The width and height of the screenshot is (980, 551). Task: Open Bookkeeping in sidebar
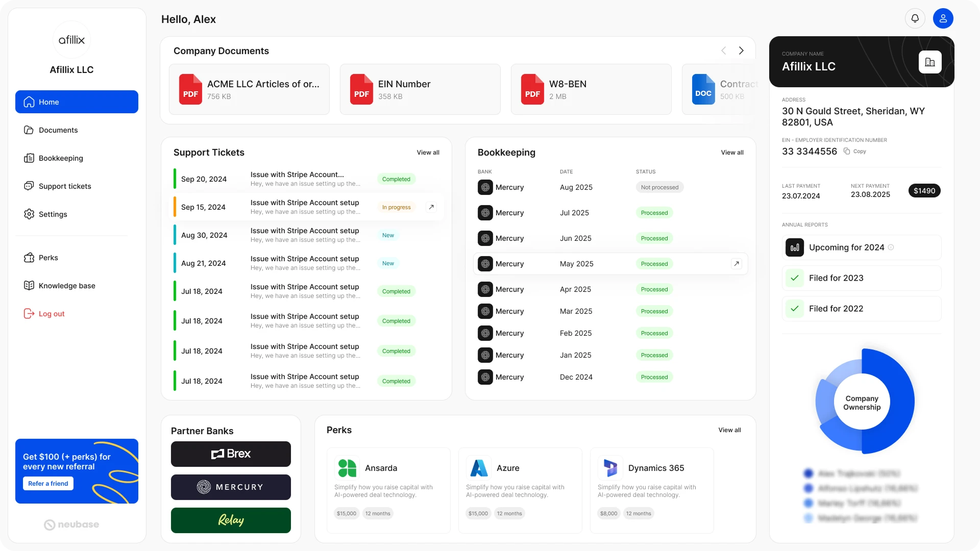point(61,158)
